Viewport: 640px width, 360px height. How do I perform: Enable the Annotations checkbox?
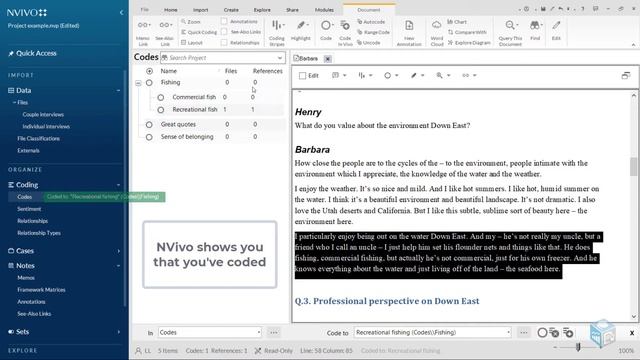coord(224,21)
